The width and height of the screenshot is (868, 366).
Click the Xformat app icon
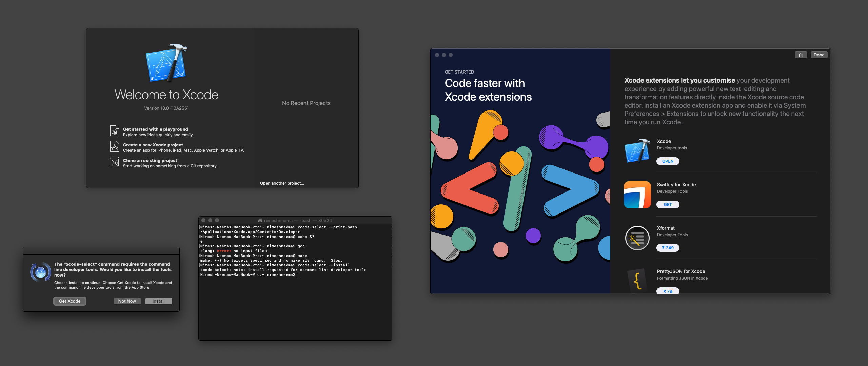tap(637, 238)
